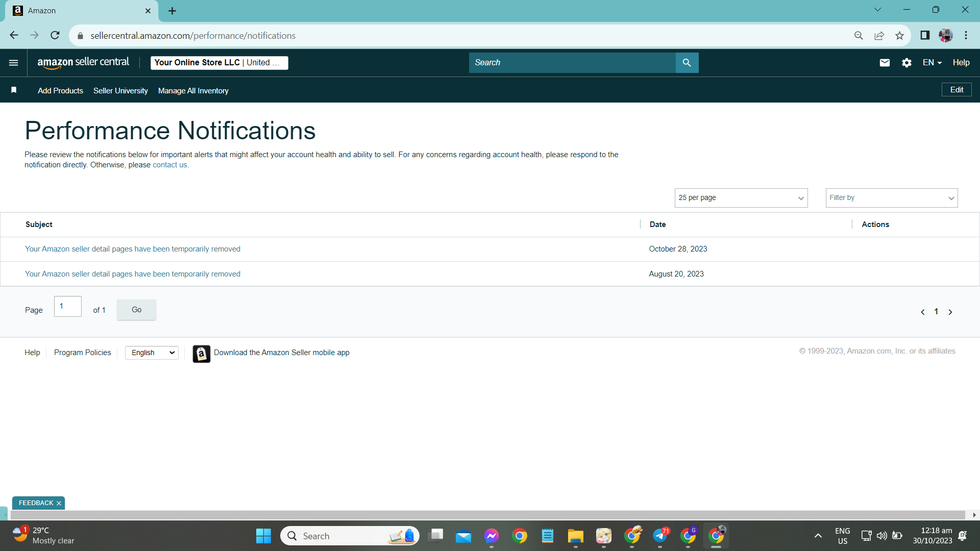This screenshot has height=551, width=980.
Task: Click the share page icon
Action: [879, 35]
